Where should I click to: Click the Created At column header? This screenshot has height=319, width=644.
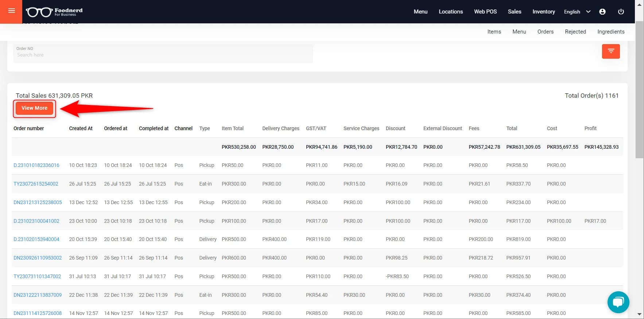click(81, 128)
